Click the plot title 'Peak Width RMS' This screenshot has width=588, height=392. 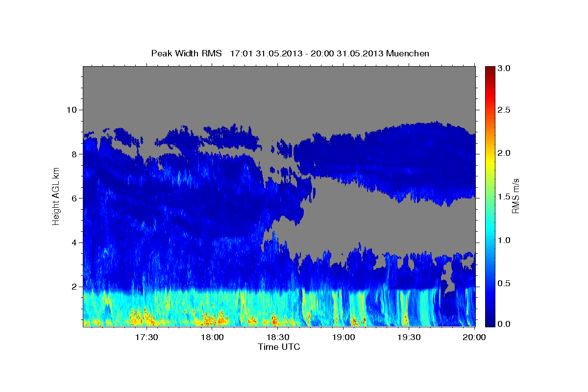187,53
